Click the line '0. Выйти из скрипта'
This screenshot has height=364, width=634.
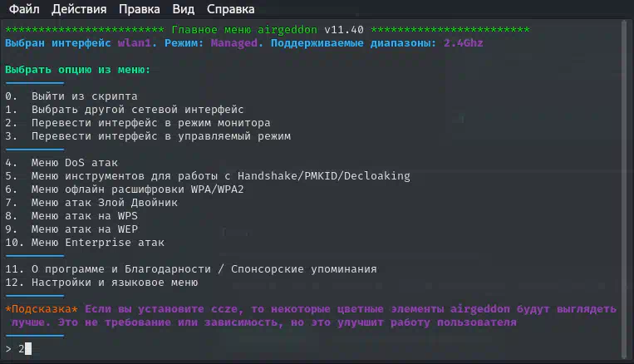coord(71,96)
